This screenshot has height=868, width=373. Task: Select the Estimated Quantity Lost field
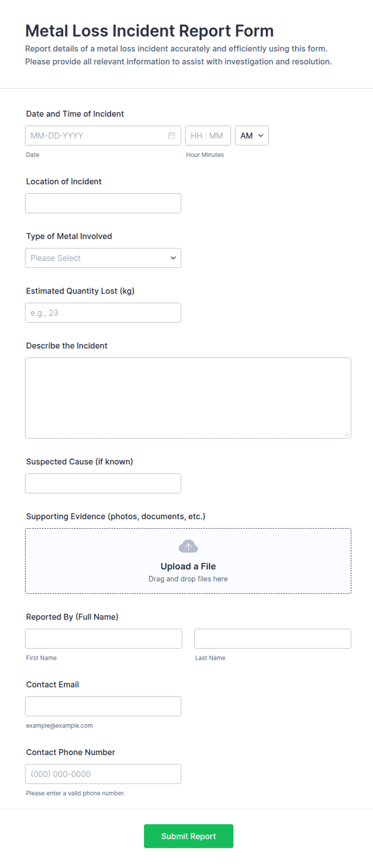click(103, 313)
